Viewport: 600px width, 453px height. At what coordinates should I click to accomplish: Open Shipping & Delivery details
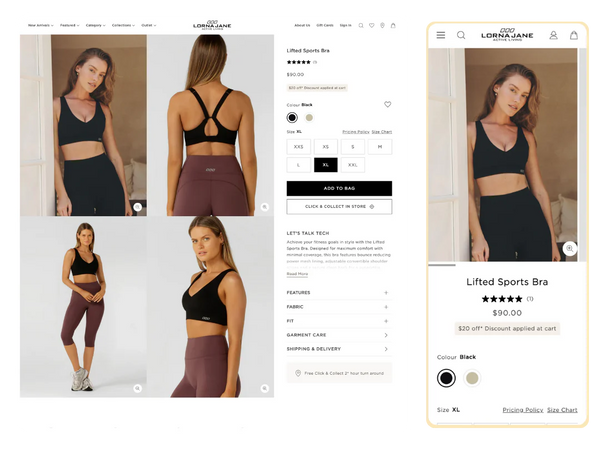339,349
